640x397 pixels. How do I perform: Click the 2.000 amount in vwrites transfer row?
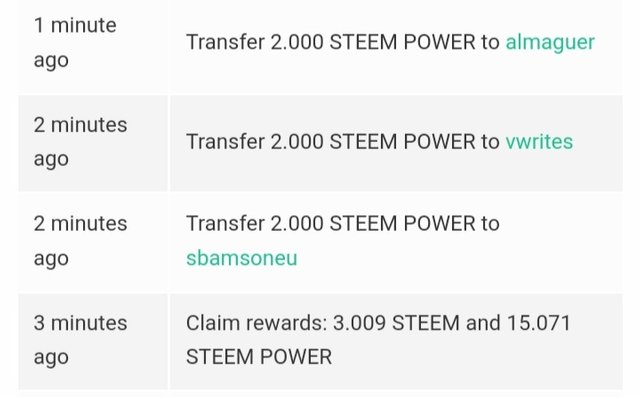pyautogui.click(x=297, y=142)
